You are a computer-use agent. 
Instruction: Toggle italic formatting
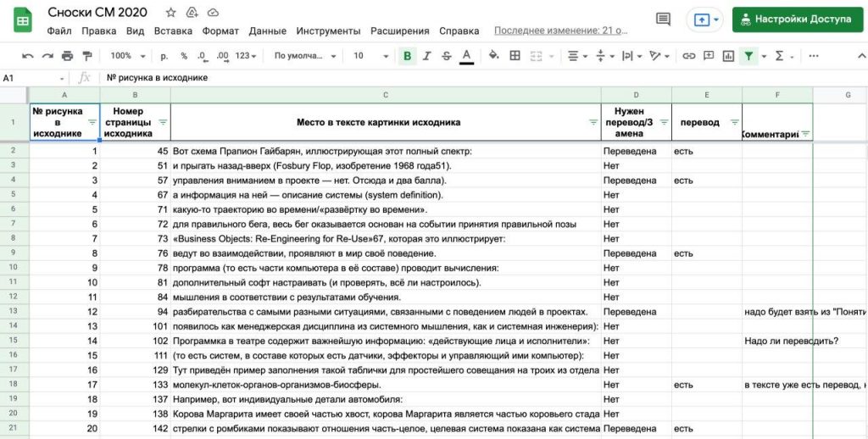pos(427,56)
